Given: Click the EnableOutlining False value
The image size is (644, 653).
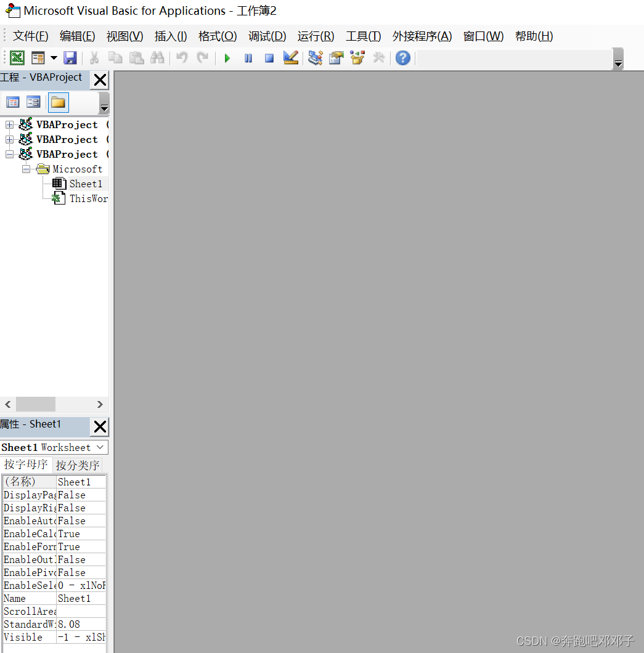Looking at the screenshot, I should pyautogui.click(x=81, y=559).
